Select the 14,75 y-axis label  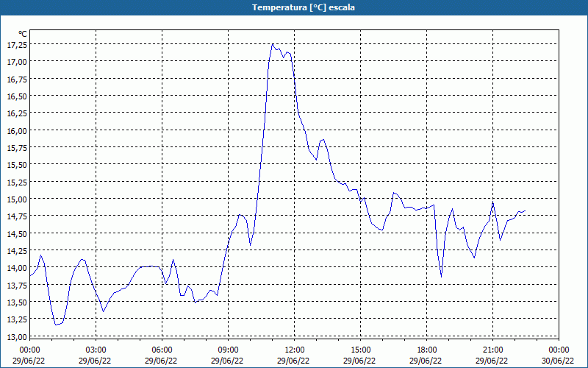(x=17, y=216)
